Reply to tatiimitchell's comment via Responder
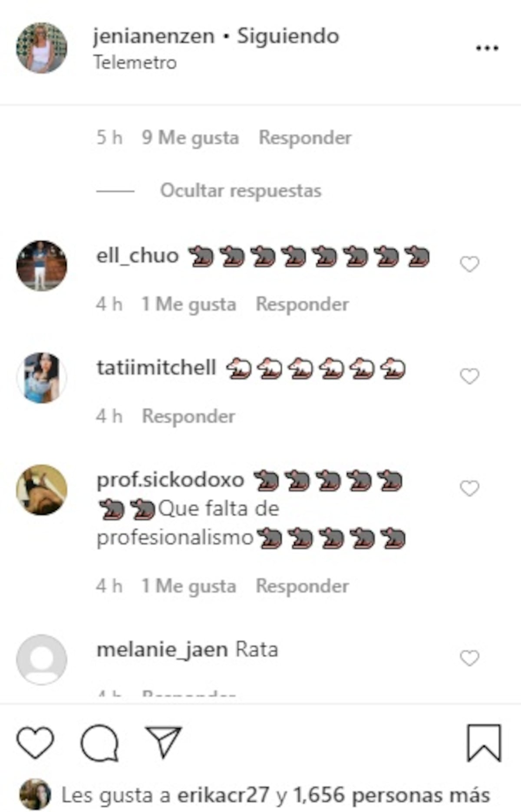The width and height of the screenshot is (521, 812). [188, 416]
